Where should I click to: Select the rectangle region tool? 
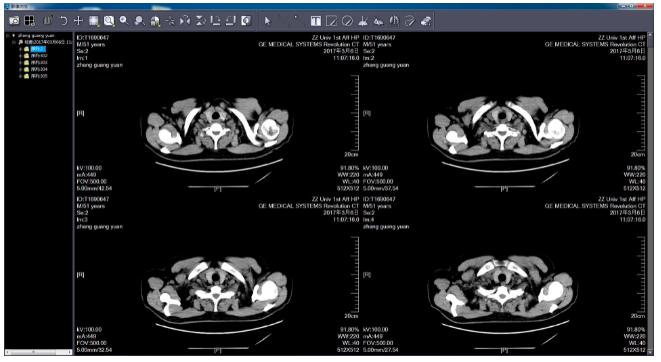tap(331, 20)
